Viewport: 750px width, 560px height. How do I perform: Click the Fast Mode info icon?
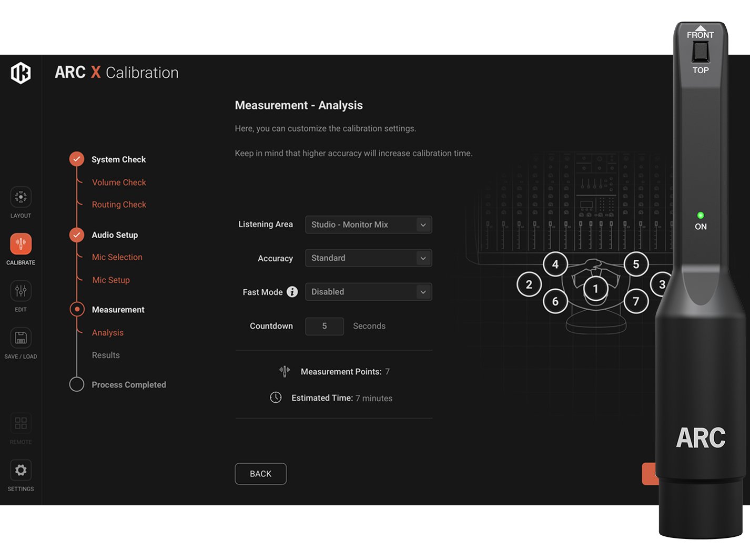click(x=292, y=292)
